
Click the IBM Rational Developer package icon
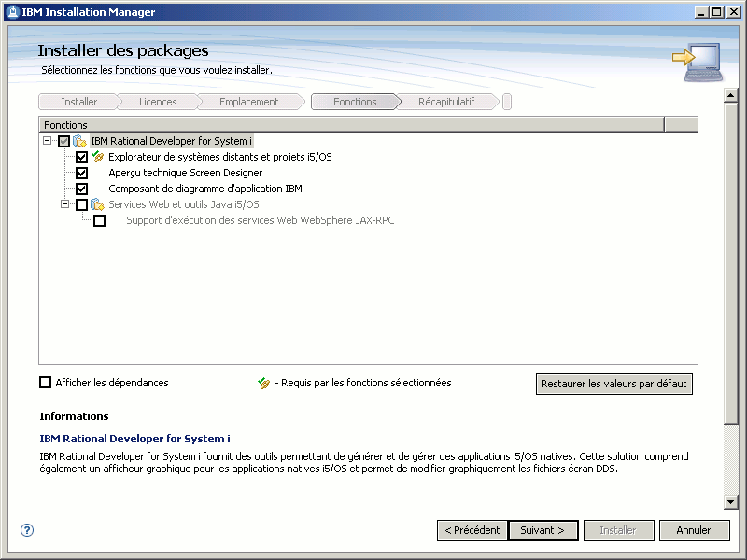(79, 141)
